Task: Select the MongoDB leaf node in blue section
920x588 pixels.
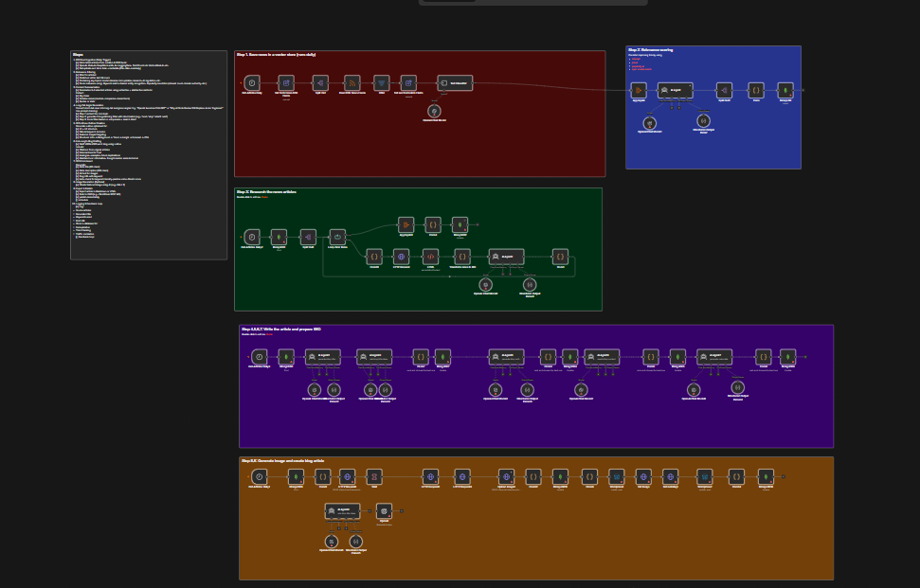Action: tap(785, 90)
